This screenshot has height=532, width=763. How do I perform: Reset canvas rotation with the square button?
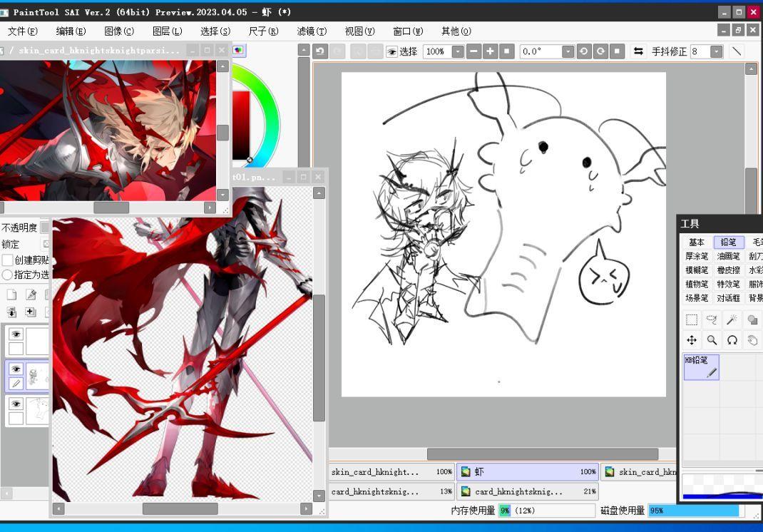pos(617,51)
